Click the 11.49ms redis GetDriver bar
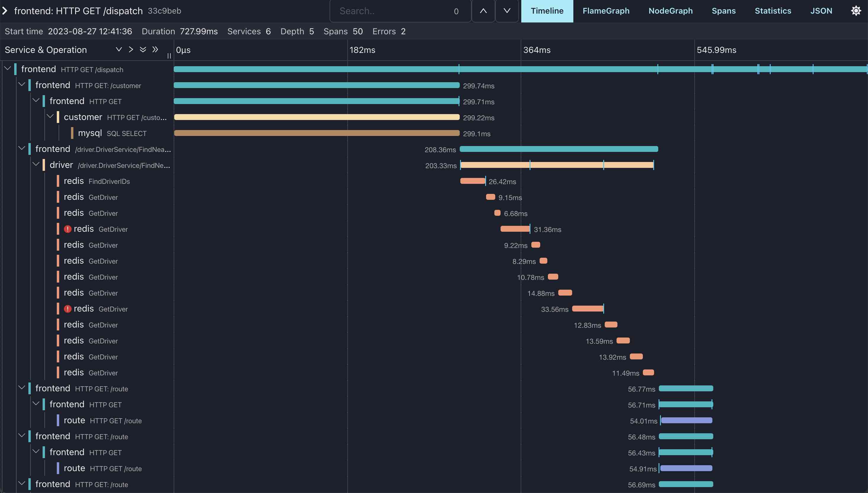This screenshot has width=868, height=493. tap(648, 372)
